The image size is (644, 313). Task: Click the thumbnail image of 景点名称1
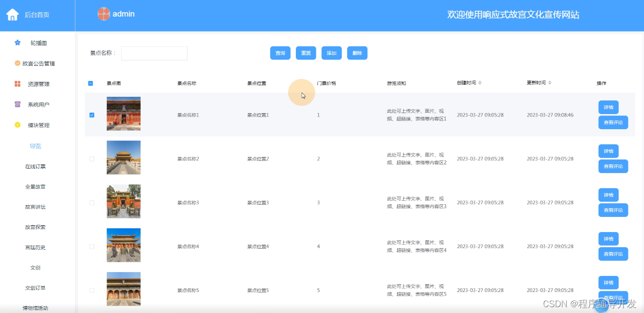[124, 114]
